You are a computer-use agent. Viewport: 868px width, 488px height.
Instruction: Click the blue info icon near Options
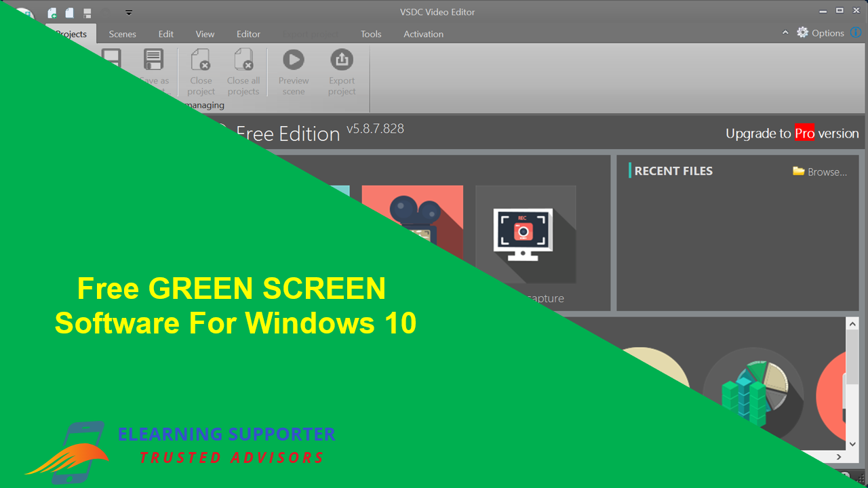pyautogui.click(x=856, y=32)
